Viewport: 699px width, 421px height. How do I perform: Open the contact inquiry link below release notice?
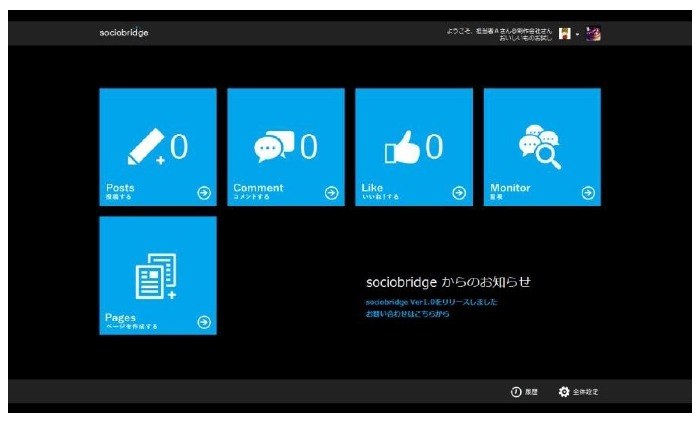tap(407, 314)
